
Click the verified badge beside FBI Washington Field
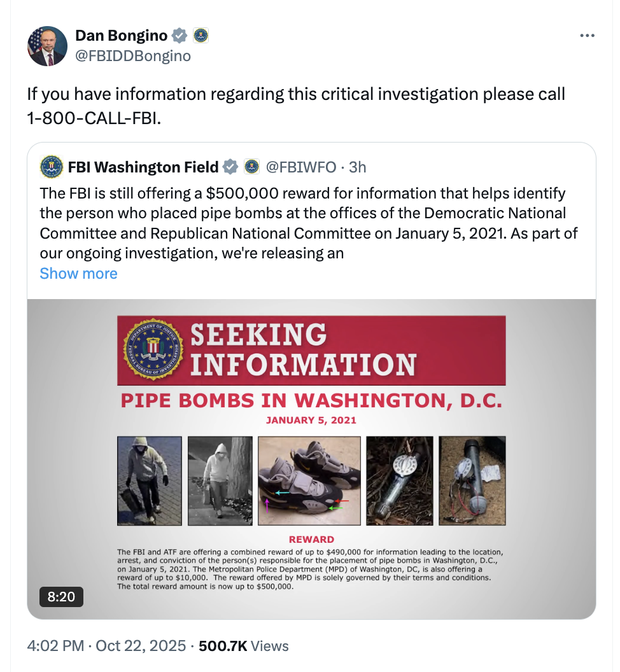[230, 167]
